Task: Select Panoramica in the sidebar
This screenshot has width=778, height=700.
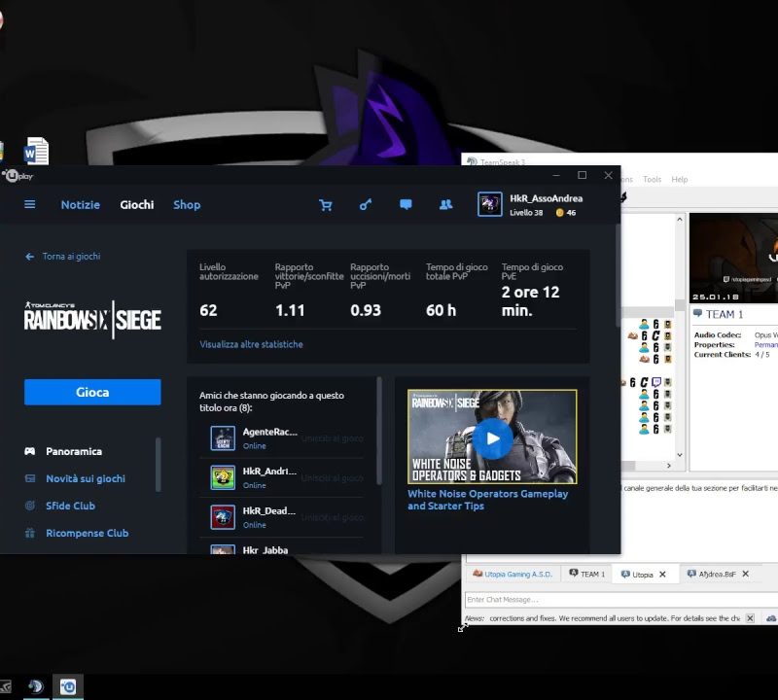Action: [74, 451]
